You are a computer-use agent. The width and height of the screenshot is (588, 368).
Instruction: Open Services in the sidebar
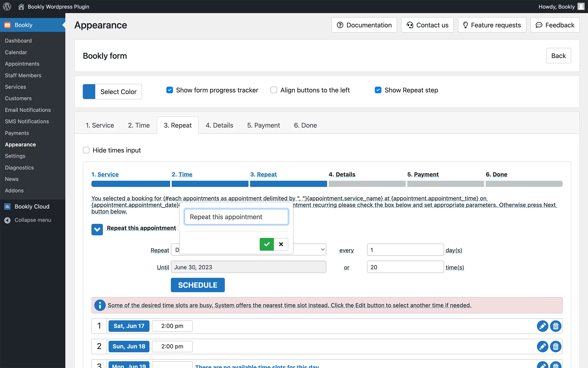coord(15,87)
